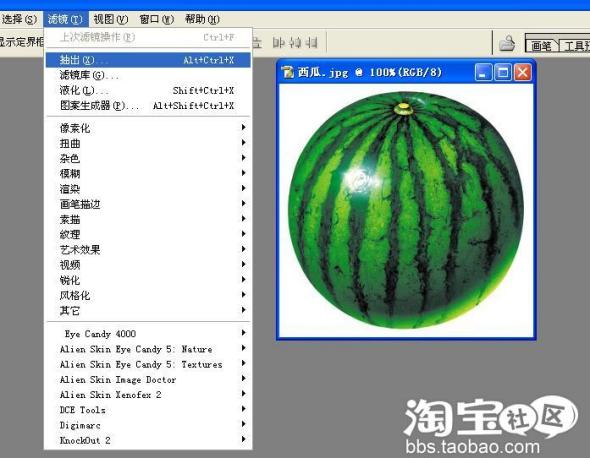590x458 pixels.
Task: Switch to the 画笔 brushes tab
Action: click(x=541, y=45)
